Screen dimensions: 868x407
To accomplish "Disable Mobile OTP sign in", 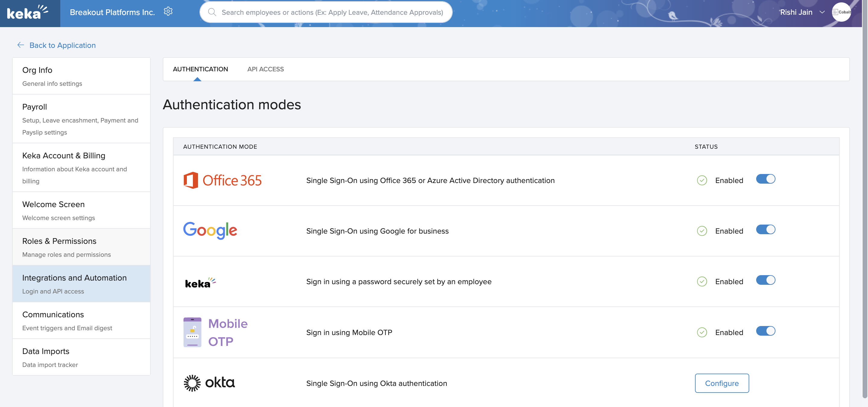I will point(766,331).
